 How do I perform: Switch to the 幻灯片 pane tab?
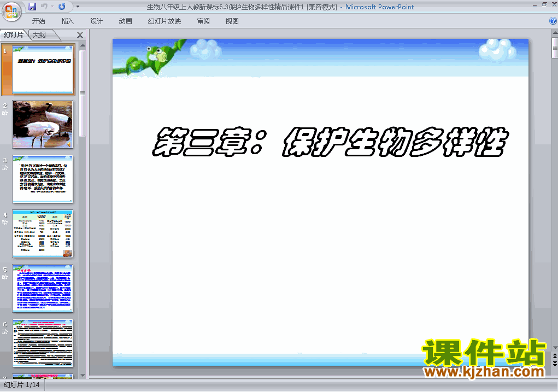pyautogui.click(x=14, y=34)
